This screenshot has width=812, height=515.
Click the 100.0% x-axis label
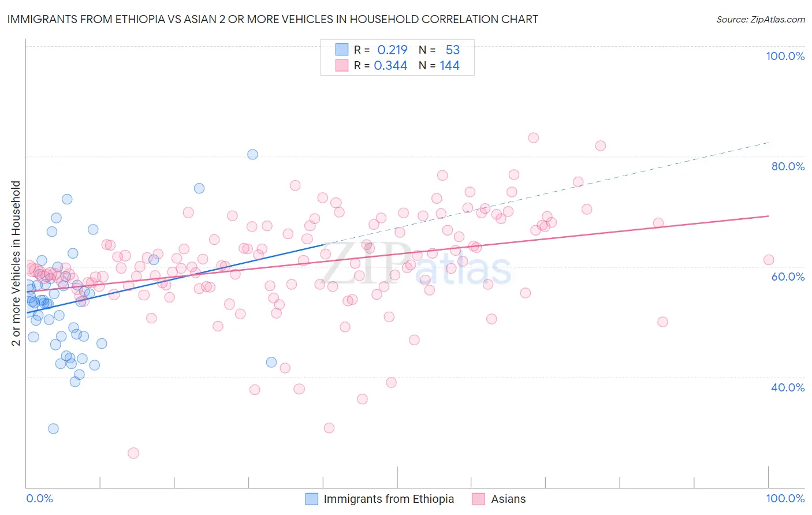pyautogui.click(x=785, y=498)
